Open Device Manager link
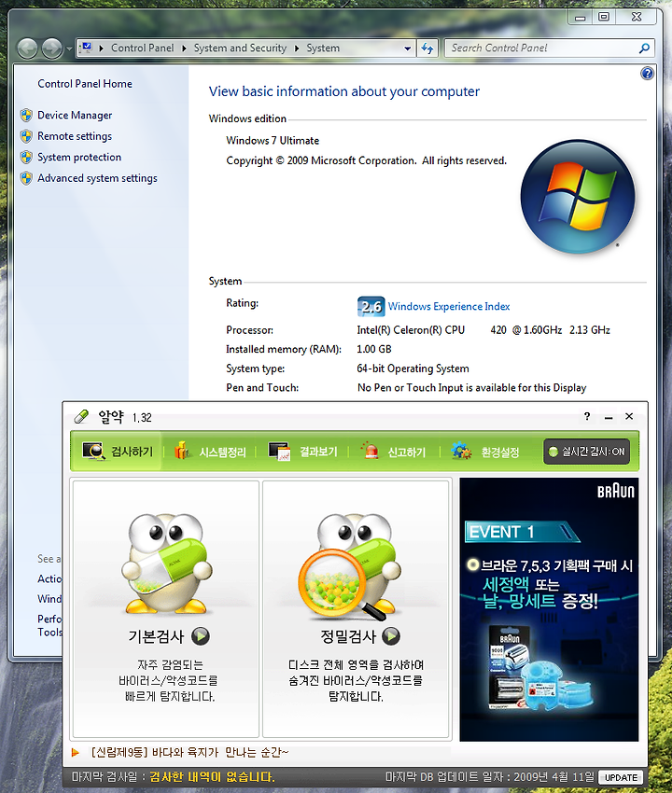 [75, 116]
